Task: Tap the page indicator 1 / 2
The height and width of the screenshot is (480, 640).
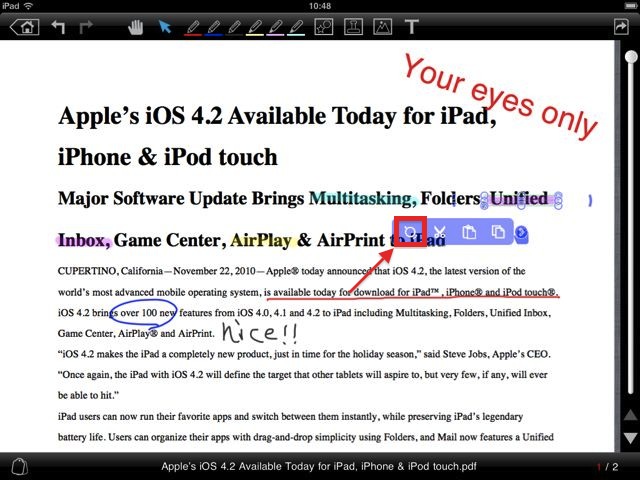Action: [x=608, y=467]
